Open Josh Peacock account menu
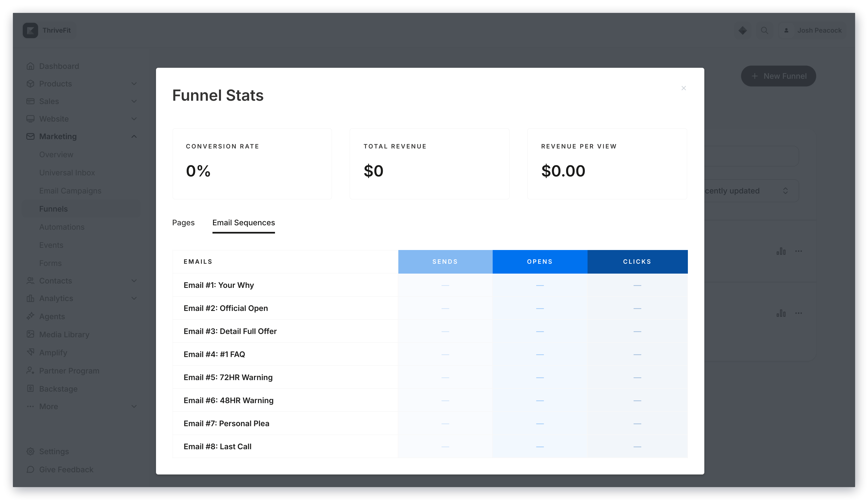This screenshot has width=868, height=500. pos(812,30)
